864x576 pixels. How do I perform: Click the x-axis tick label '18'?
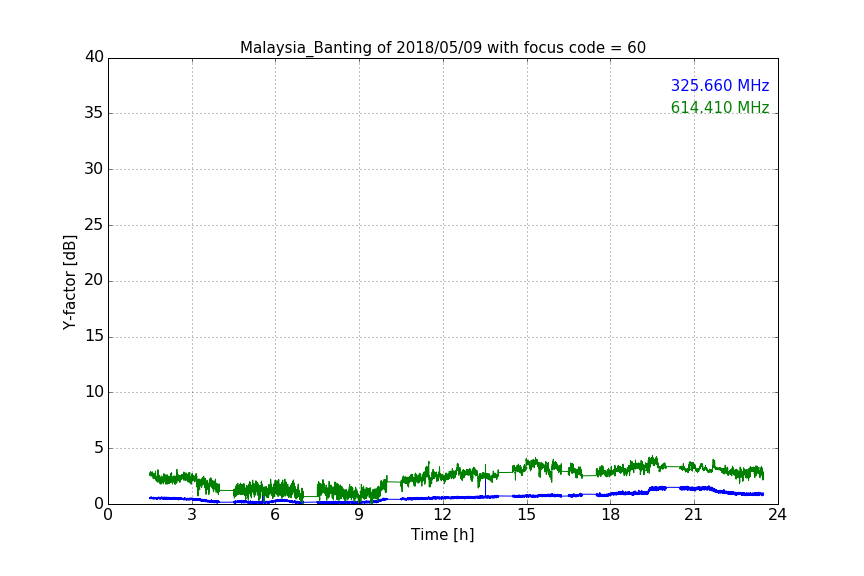pyautogui.click(x=611, y=515)
